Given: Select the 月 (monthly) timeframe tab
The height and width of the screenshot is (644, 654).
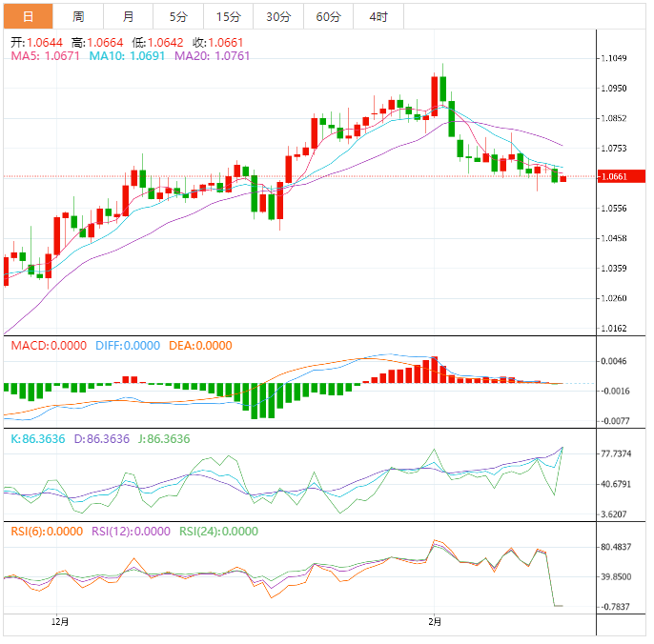Looking at the screenshot, I should (128, 16).
